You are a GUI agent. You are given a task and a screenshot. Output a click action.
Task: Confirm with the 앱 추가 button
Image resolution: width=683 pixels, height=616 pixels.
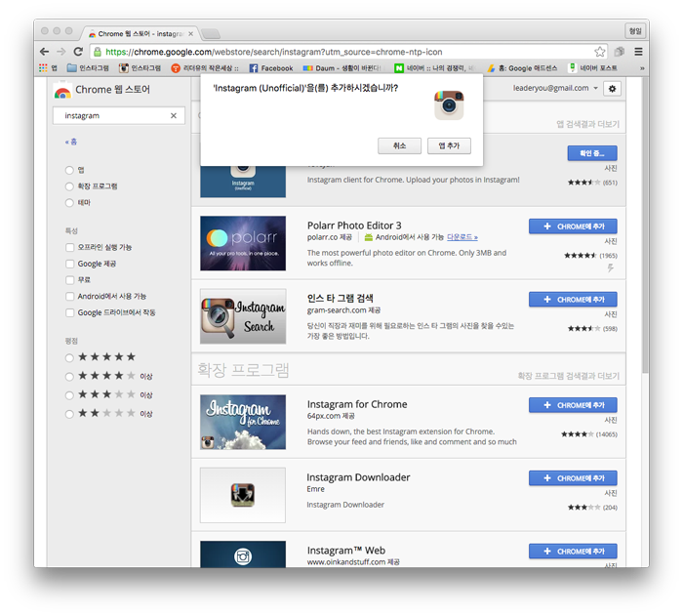click(x=449, y=145)
